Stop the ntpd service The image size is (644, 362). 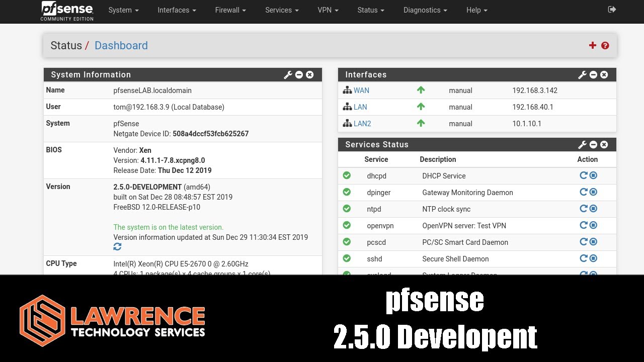coord(593,209)
